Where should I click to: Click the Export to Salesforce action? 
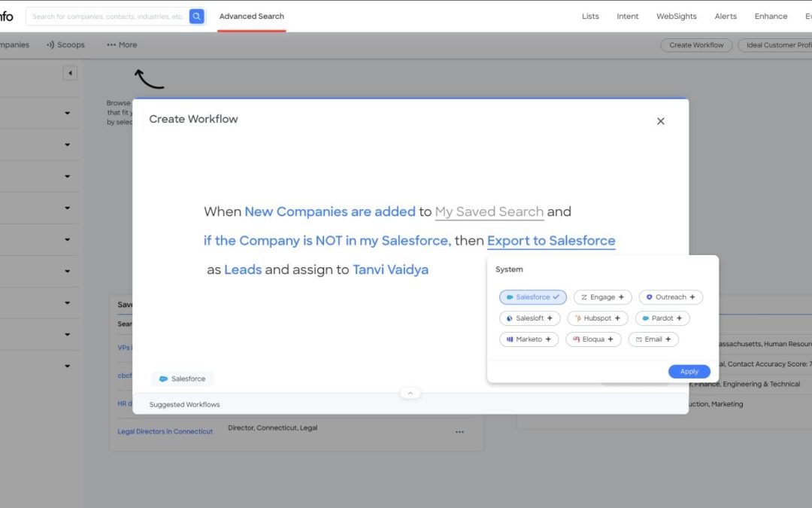pos(551,241)
